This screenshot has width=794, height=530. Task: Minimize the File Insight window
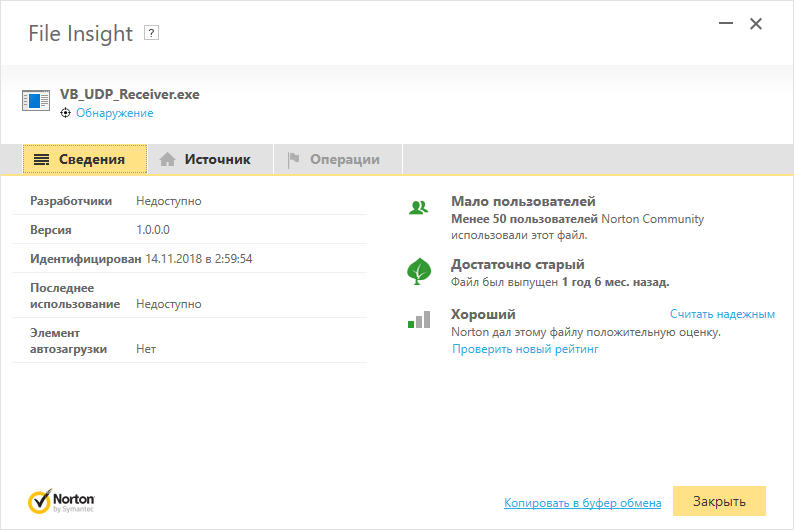[x=722, y=25]
